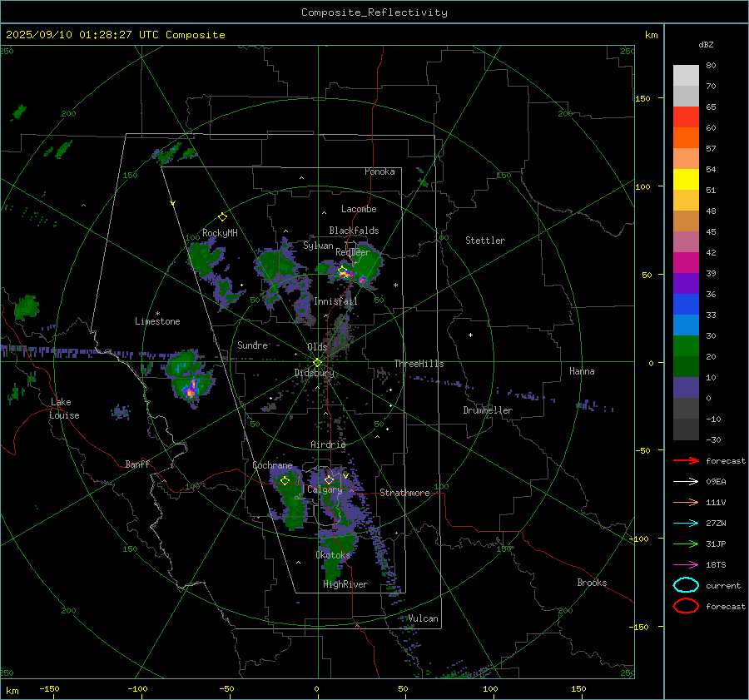Select the Lacombe city label
749x700 pixels.
[359, 209]
